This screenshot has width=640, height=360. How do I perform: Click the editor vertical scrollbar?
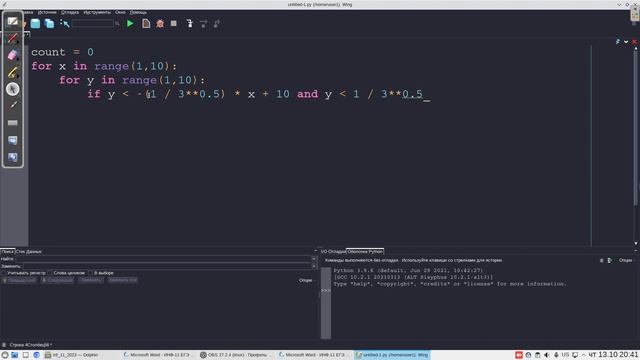[x=636, y=127]
